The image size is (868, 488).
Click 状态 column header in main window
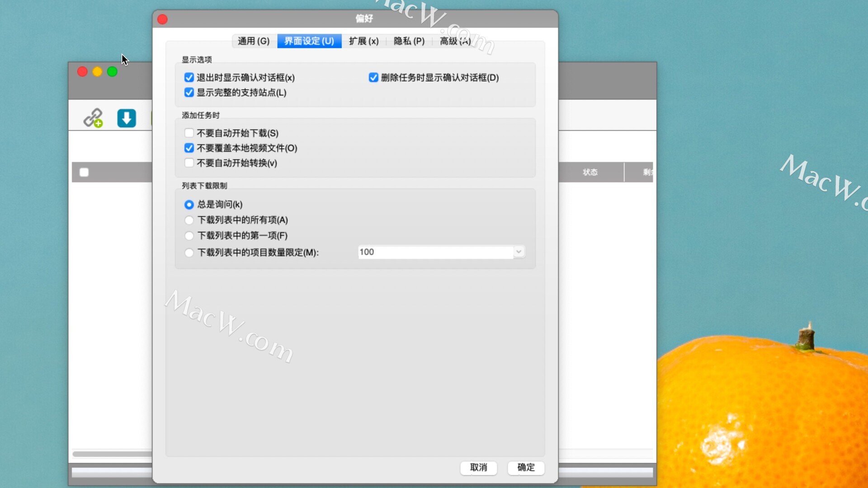coord(590,172)
